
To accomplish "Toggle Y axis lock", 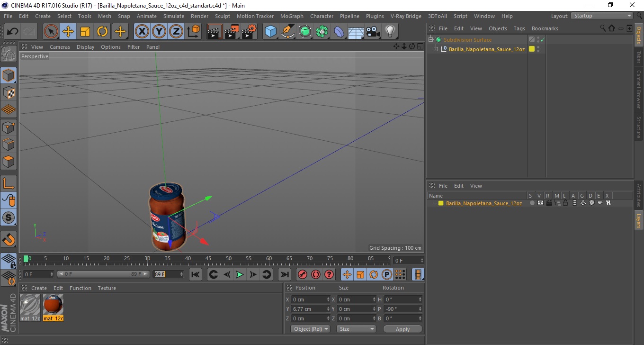I will [159, 32].
